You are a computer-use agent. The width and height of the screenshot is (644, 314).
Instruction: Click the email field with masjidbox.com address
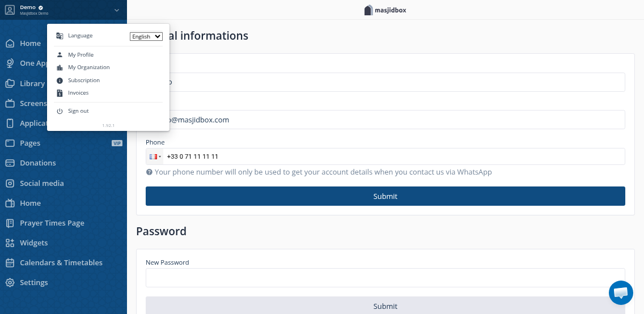(385, 120)
